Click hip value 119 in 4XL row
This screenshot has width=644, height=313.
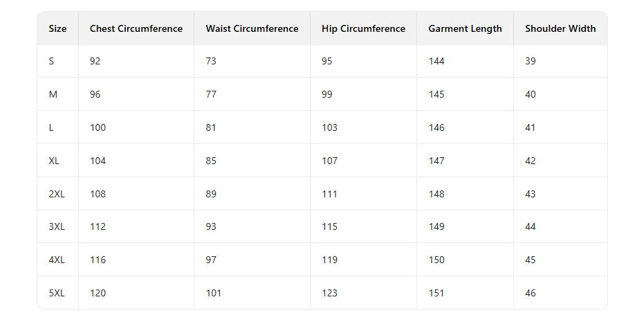(330, 260)
